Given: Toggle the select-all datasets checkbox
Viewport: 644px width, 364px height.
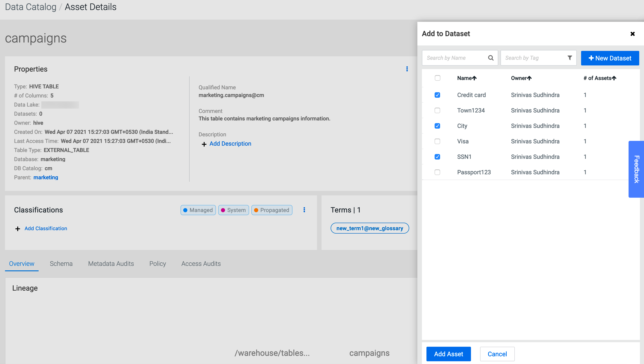Looking at the screenshot, I should (x=437, y=78).
